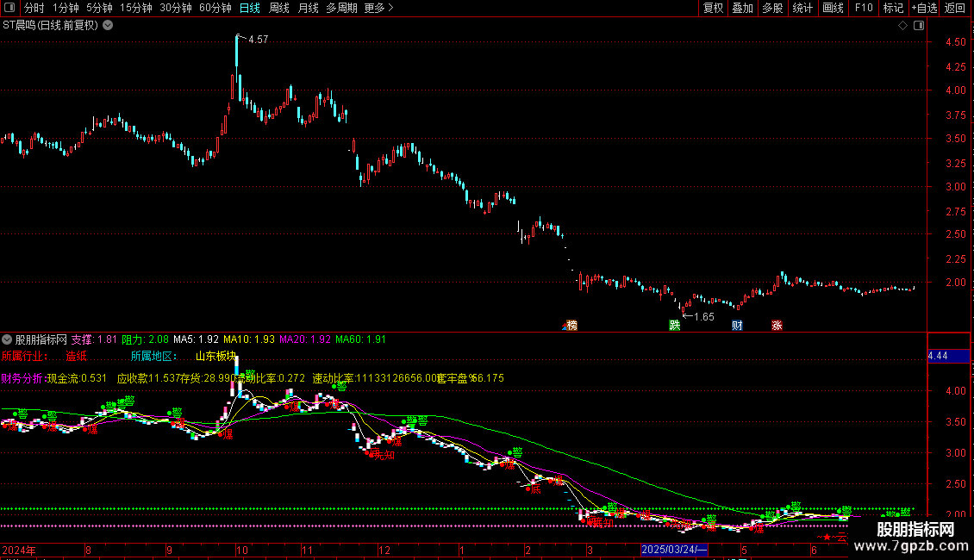Open the 多股 multi-stock view
This screenshot has height=560, width=974.
(x=772, y=8)
